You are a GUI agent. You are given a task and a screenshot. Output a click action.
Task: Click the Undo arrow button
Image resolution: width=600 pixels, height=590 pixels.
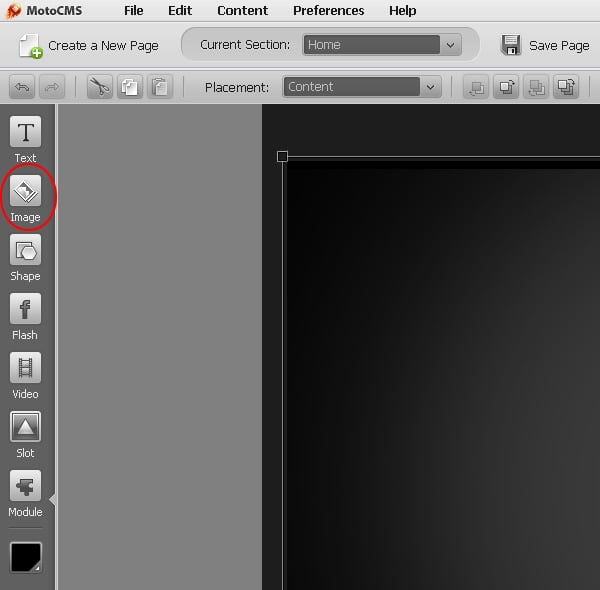(21, 87)
